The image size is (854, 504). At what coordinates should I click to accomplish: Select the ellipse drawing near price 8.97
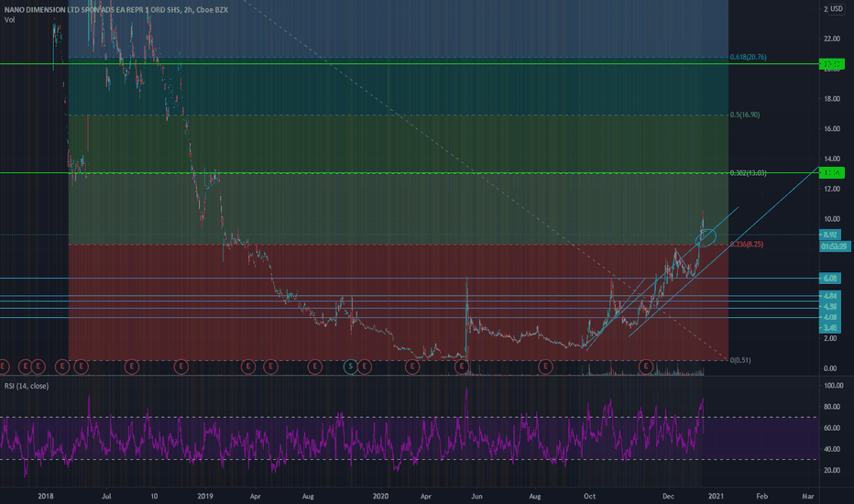tap(706, 238)
